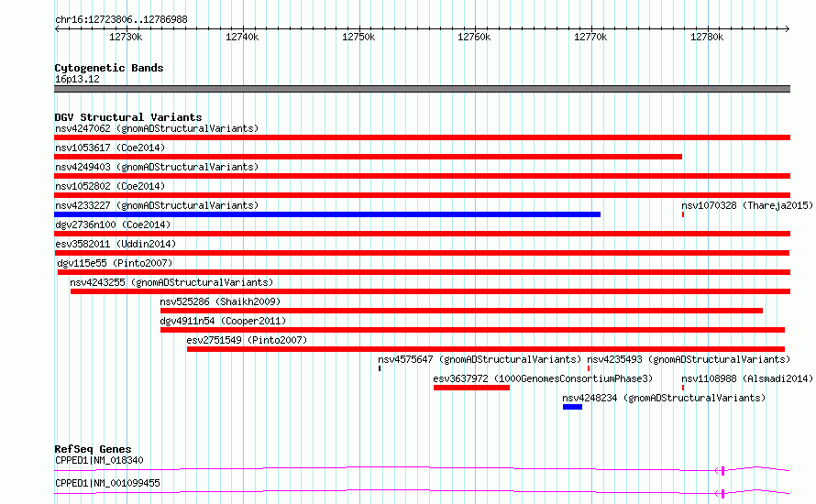Click the nsv1052802 (Coe2014) label
The width and height of the screenshot is (816, 504).
110,186
